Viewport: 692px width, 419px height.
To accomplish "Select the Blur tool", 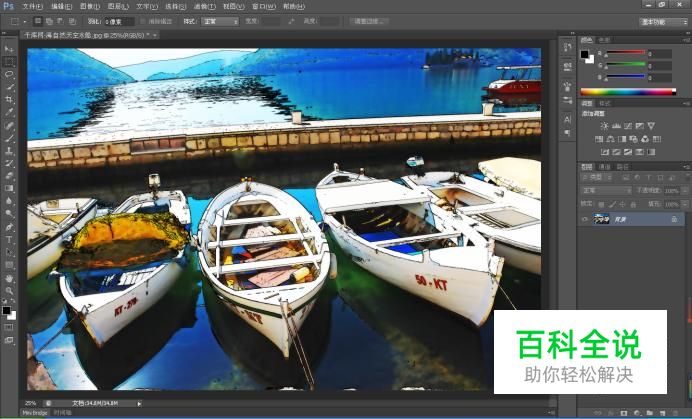I will click(x=9, y=201).
